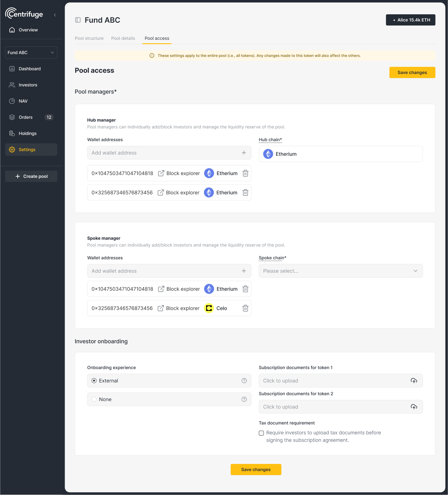
Task: Click the upload icon for token 1 documents
Action: tap(414, 381)
